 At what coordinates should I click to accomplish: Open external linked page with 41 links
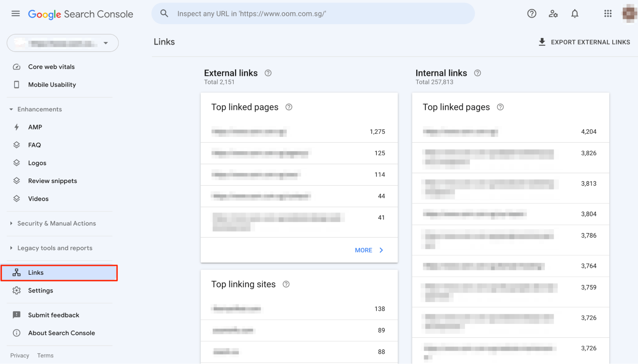pyautogui.click(x=299, y=222)
